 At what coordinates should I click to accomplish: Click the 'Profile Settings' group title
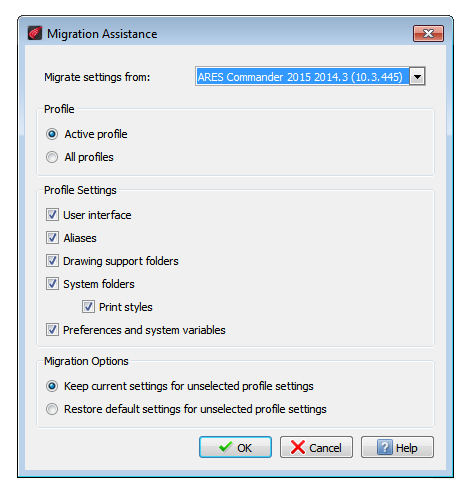(x=80, y=190)
